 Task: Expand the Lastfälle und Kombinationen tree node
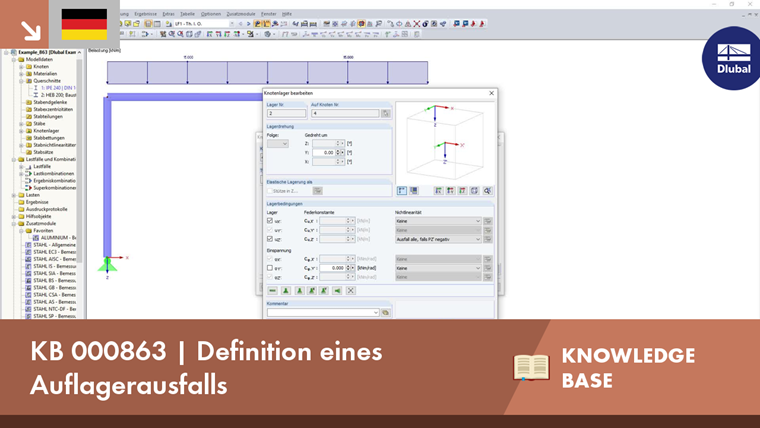(x=14, y=159)
